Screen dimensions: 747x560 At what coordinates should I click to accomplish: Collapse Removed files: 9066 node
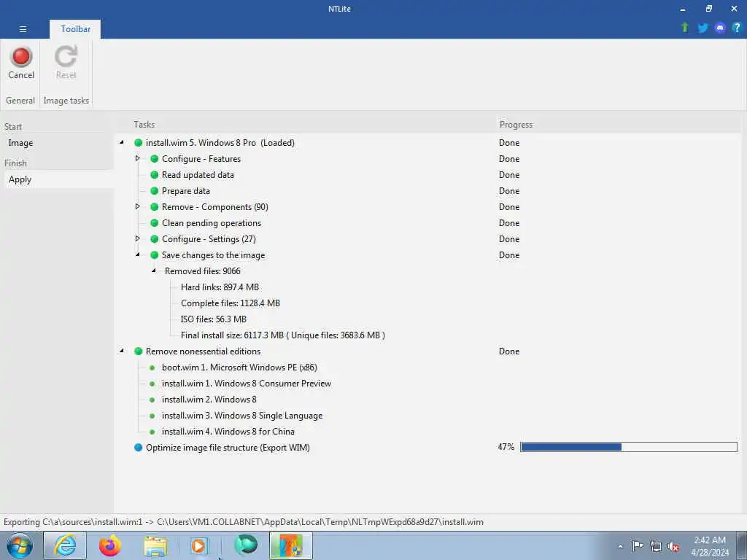pos(153,271)
